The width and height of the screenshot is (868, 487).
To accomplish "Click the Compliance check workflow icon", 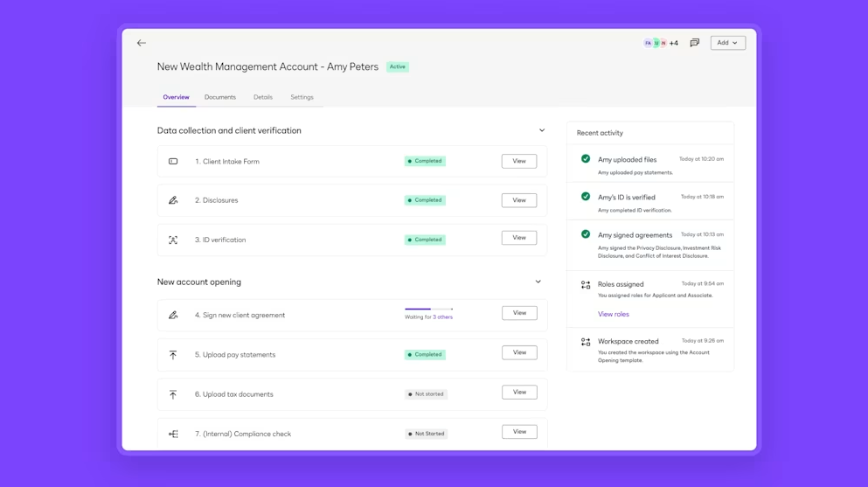I will (173, 434).
